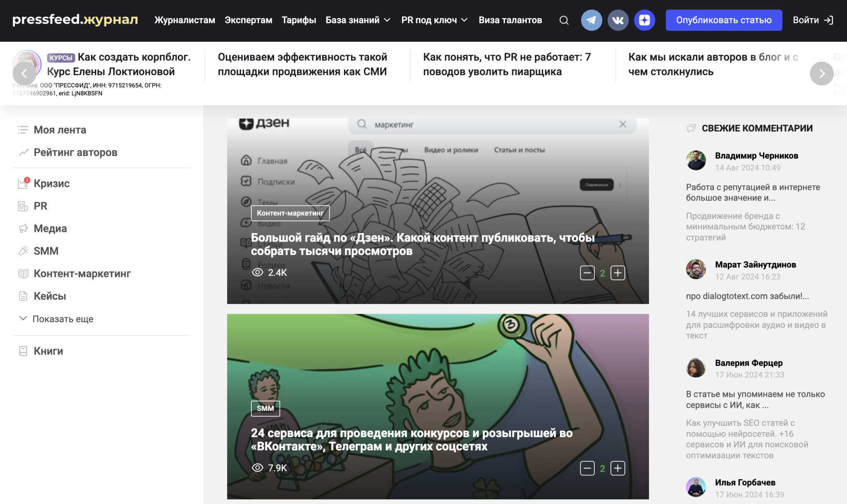Downvote the Dzen guide article
This screenshot has height=504, width=847.
pos(587,273)
